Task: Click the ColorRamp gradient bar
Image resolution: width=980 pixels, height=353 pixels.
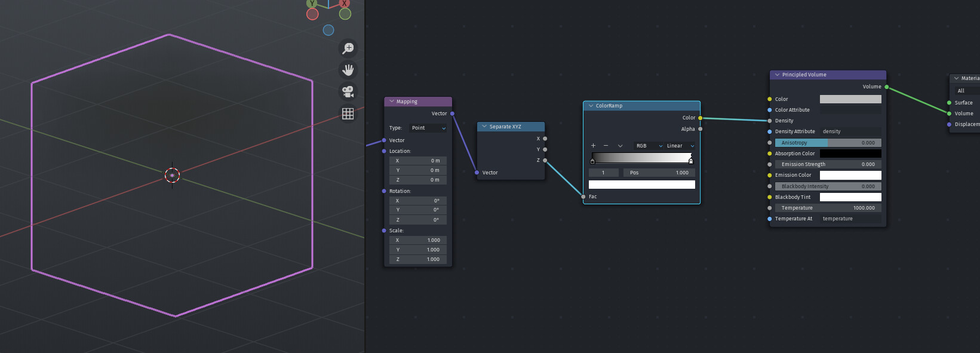Action: [x=642, y=157]
